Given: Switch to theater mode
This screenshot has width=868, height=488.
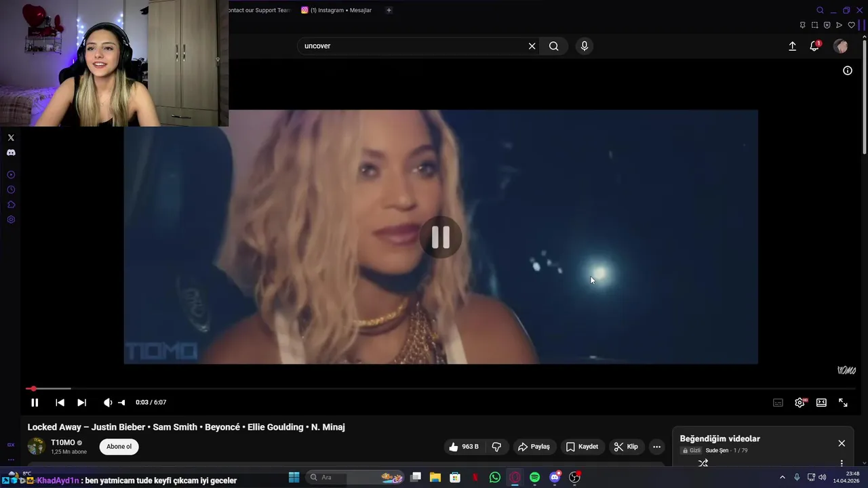Looking at the screenshot, I should (821, 403).
